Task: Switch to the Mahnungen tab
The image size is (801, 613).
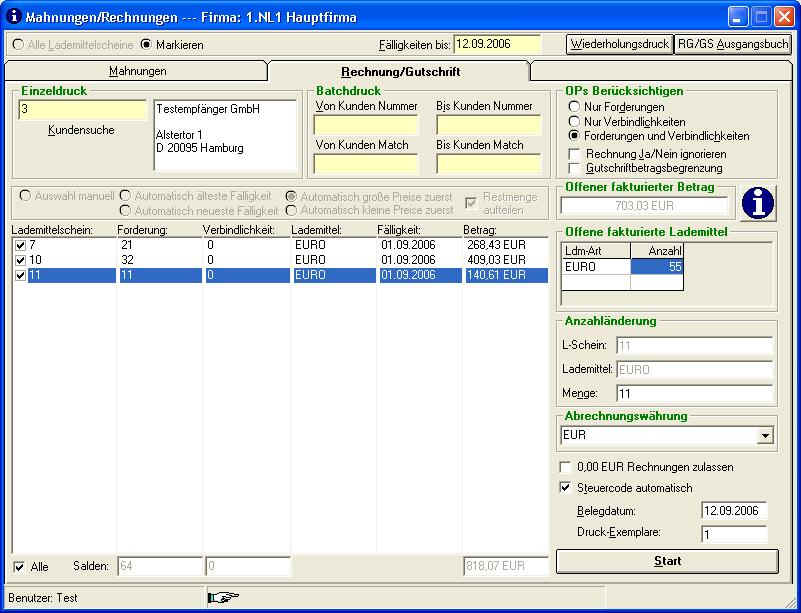Action: coord(137,72)
